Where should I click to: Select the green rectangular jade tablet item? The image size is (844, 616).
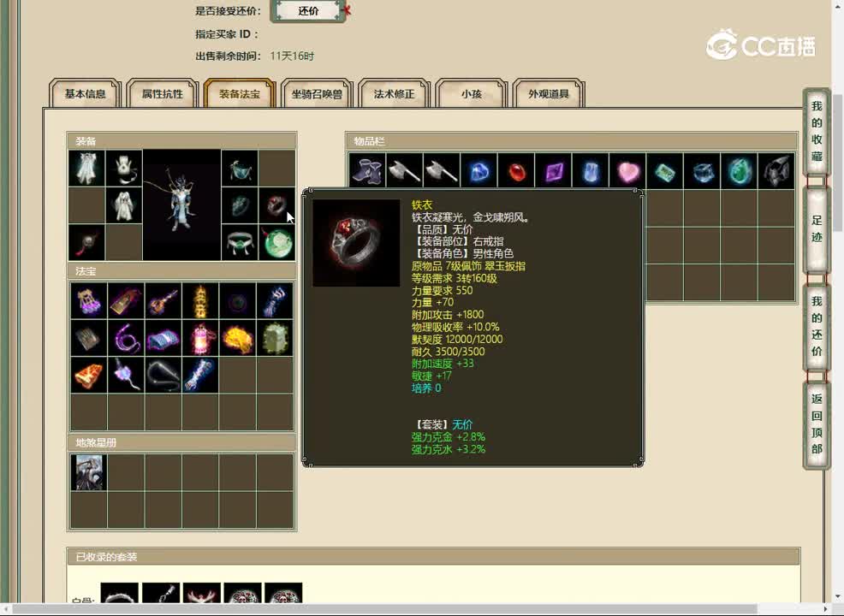[664, 171]
